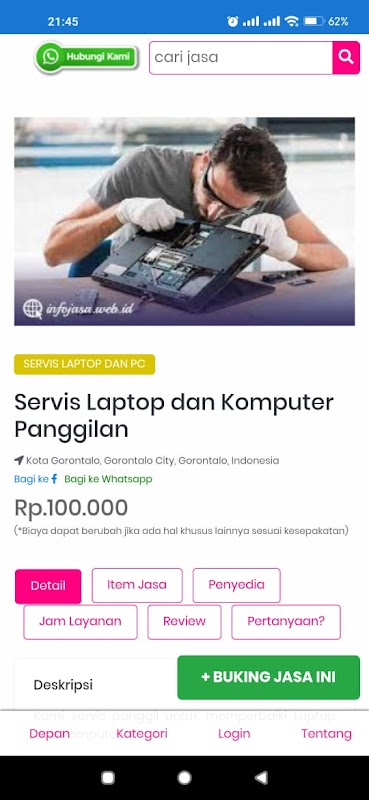This screenshot has width=369, height=800.
Task: Go to Kategori in bottom navigation
Action: [142, 734]
